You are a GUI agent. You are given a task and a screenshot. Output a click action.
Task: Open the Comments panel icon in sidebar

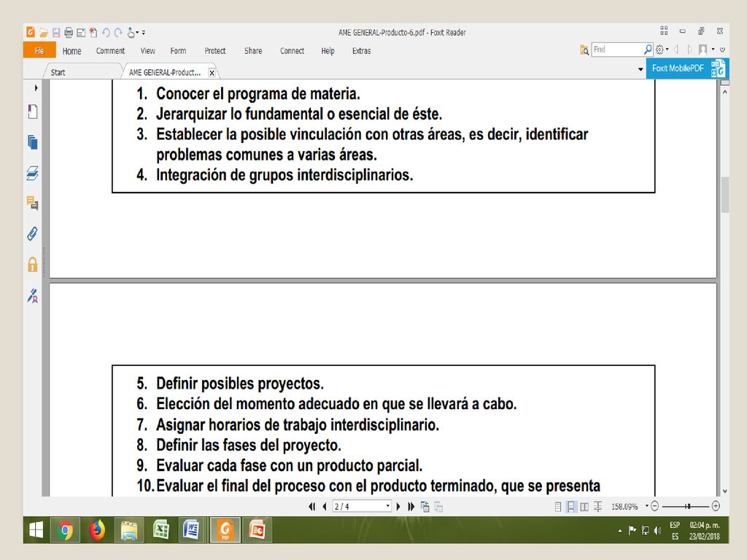(32, 203)
